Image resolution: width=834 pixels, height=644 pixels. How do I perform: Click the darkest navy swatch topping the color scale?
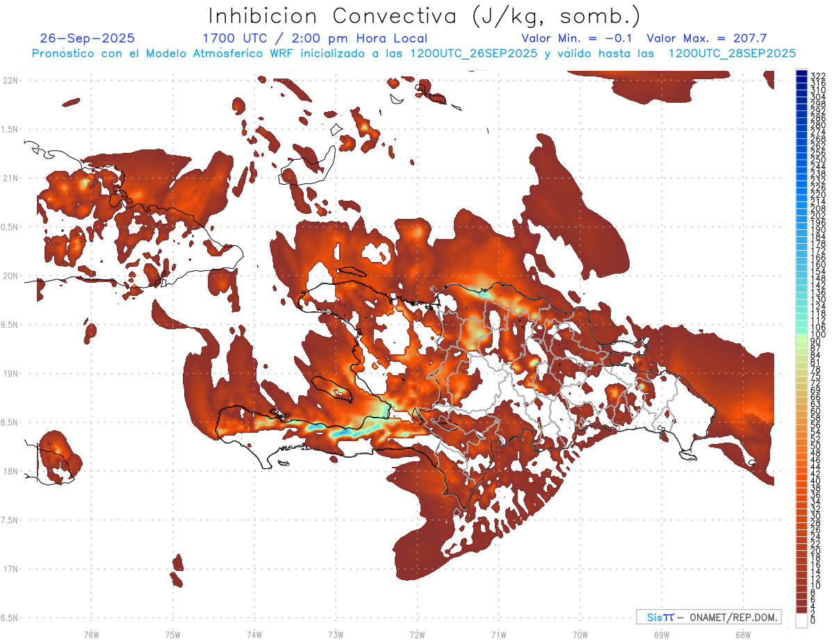(801, 73)
